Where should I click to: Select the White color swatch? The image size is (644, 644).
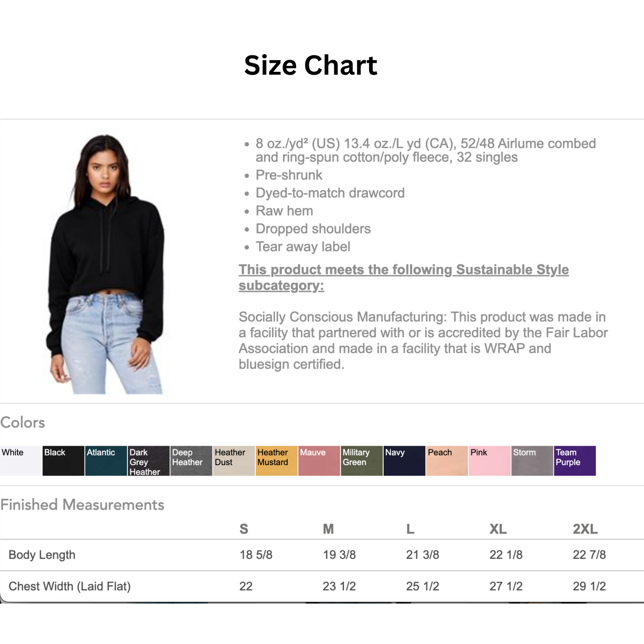(x=21, y=460)
